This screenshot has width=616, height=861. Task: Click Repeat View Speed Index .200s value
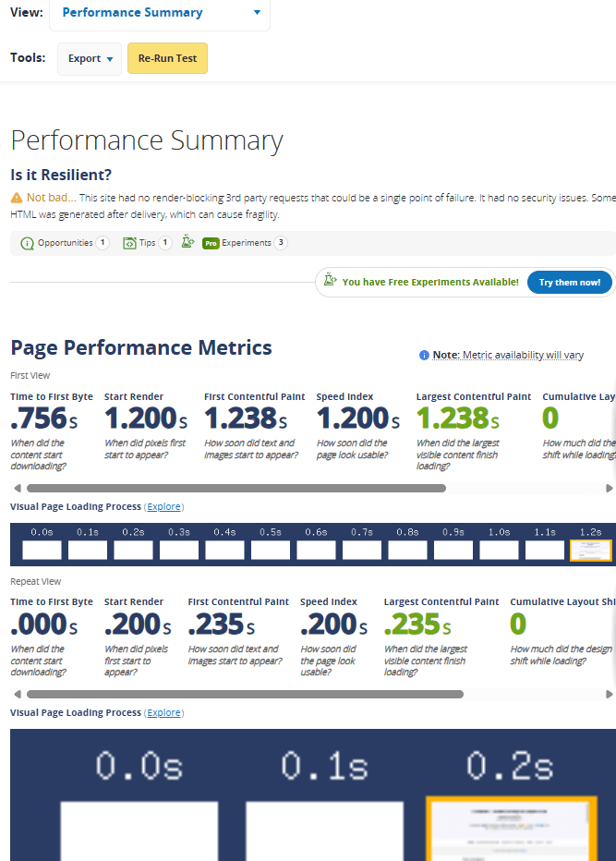point(333,625)
